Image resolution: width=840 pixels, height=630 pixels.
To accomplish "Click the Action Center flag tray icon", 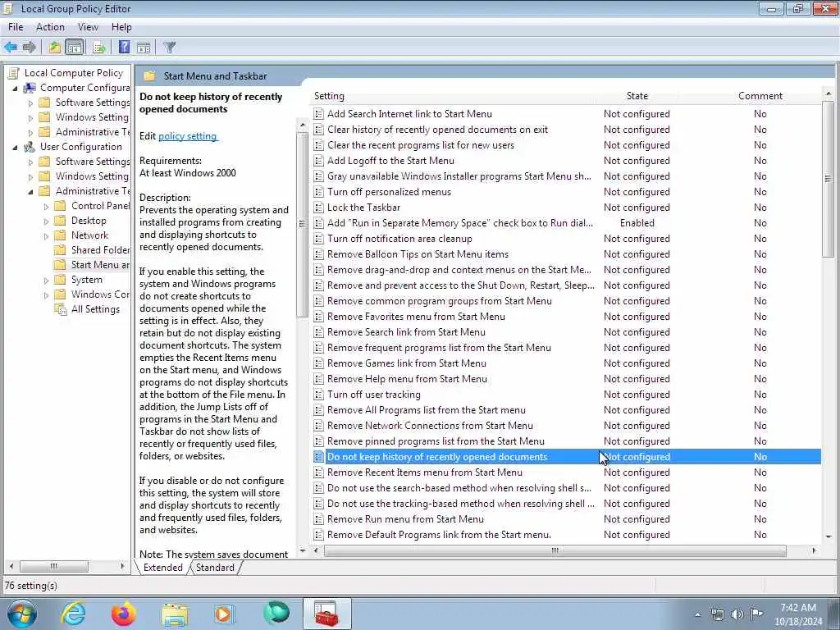I will pyautogui.click(x=756, y=614).
